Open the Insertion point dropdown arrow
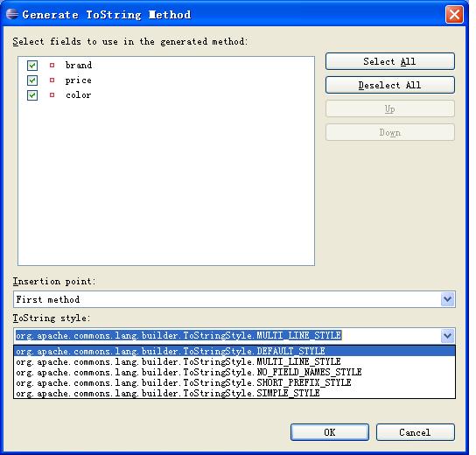The image size is (476, 455). click(447, 299)
